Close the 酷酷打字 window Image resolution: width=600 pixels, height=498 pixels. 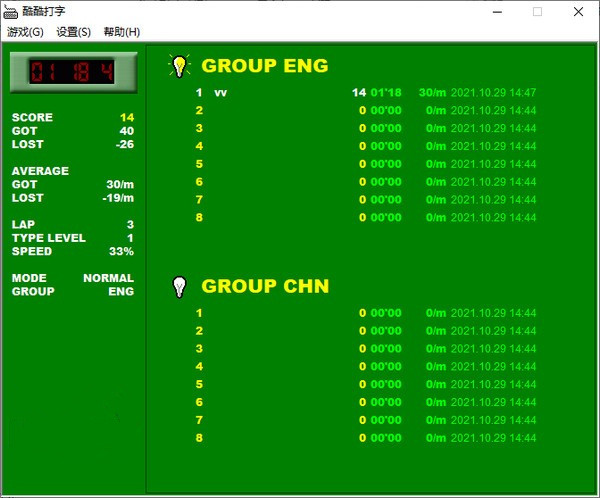[578, 12]
